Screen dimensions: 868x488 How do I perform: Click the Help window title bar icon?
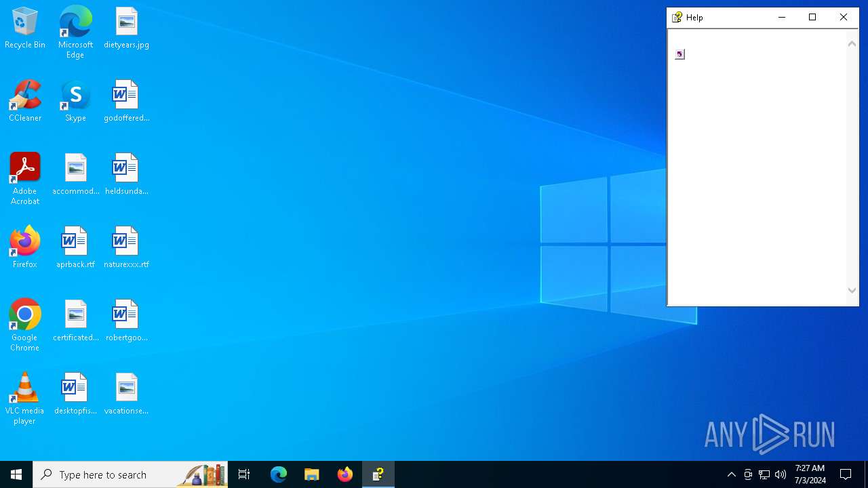[x=677, y=18]
